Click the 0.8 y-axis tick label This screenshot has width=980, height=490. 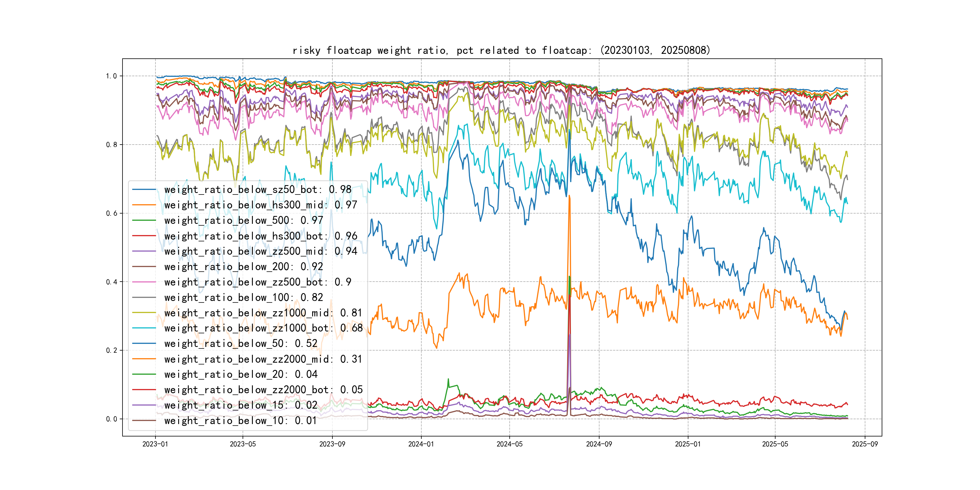pos(112,145)
